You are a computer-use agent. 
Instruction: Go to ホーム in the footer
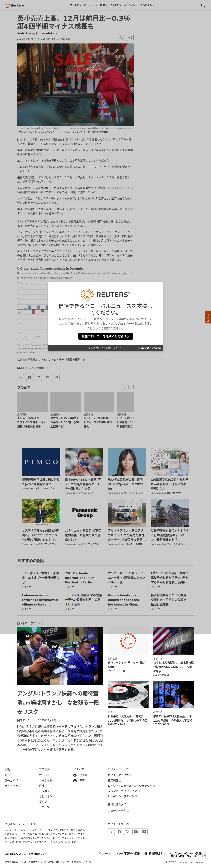pos(8,775)
